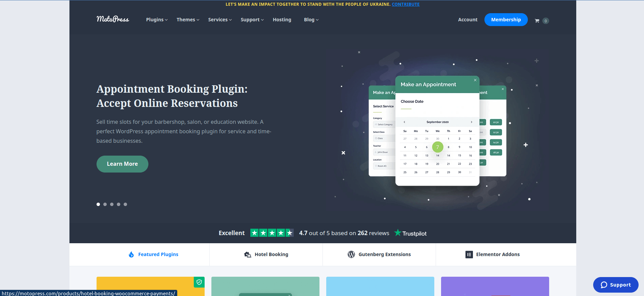Click the Trustpilot logo
The height and width of the screenshot is (296, 644).
point(411,233)
